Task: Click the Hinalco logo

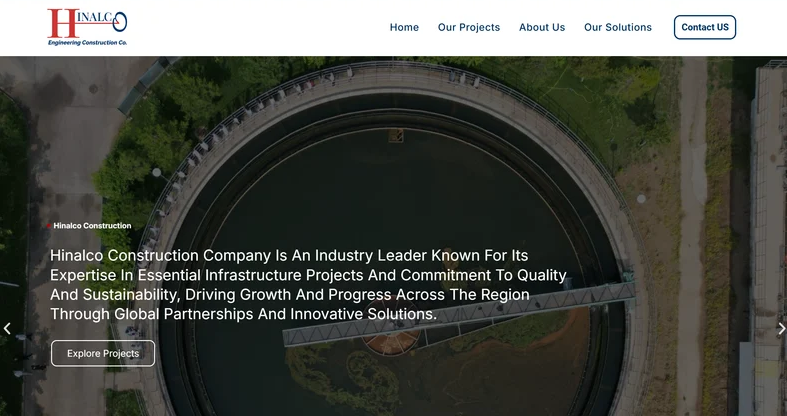Action: pos(87,27)
